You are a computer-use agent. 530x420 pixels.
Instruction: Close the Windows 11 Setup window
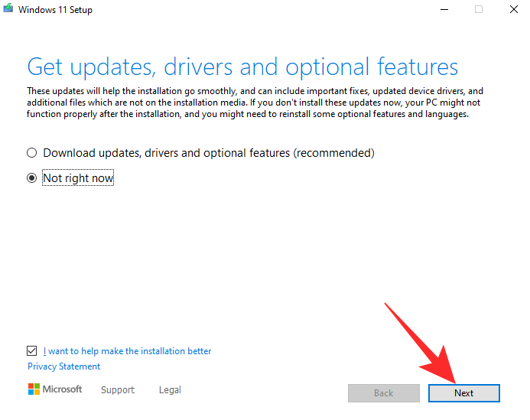pos(514,9)
